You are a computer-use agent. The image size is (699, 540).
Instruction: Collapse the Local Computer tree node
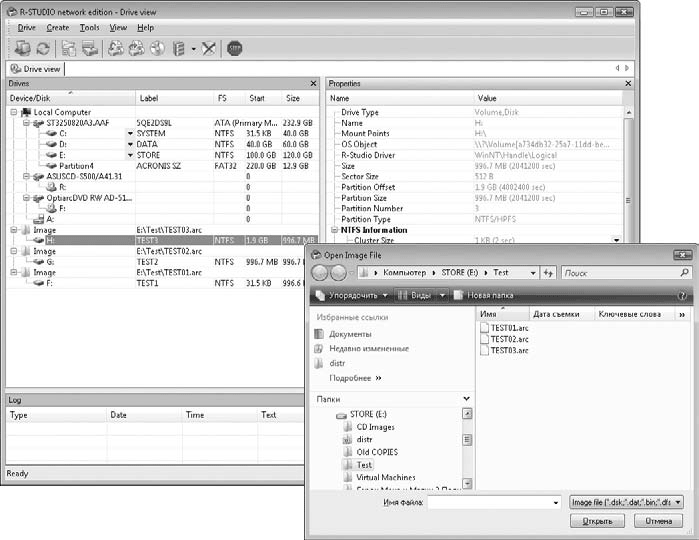coord(14,112)
